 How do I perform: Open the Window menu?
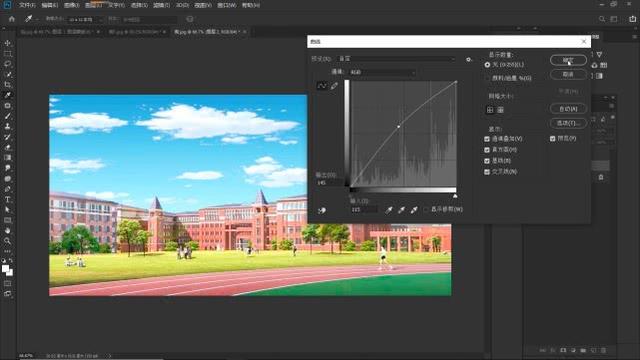(x=227, y=5)
